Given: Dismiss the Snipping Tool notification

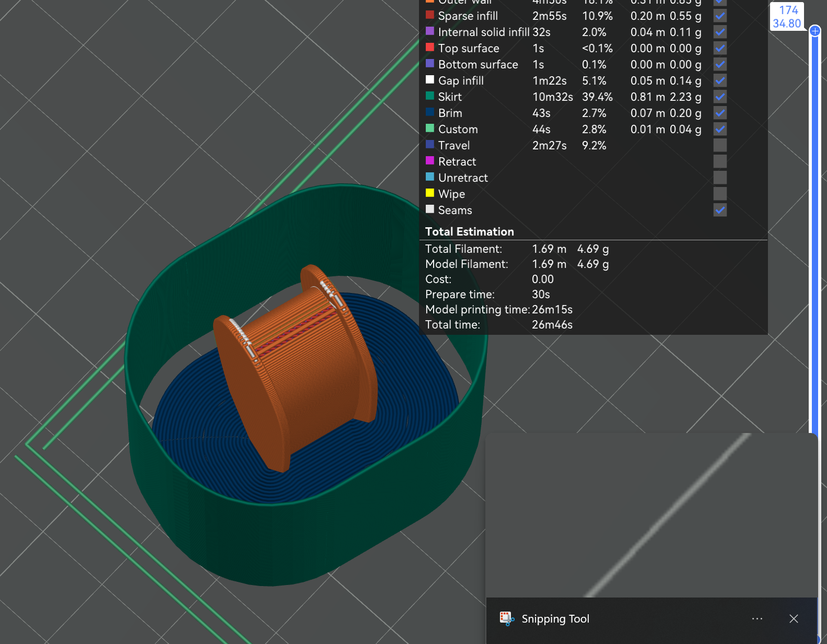Looking at the screenshot, I should 794,618.
